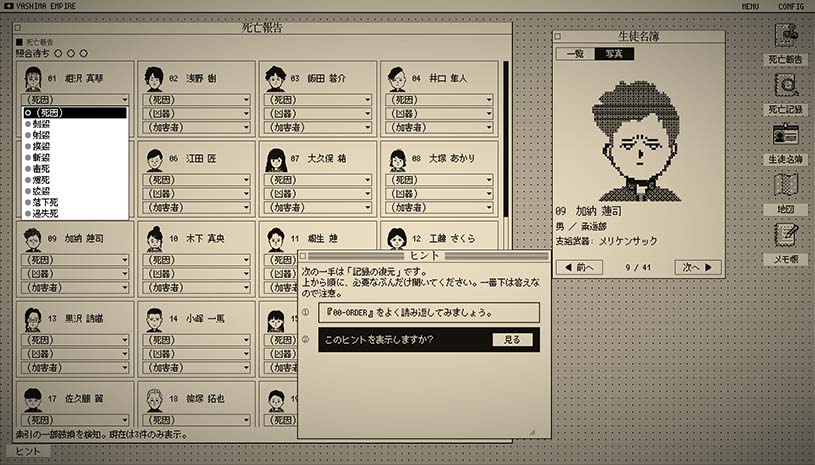Open the 地図 map icon

coord(785,185)
